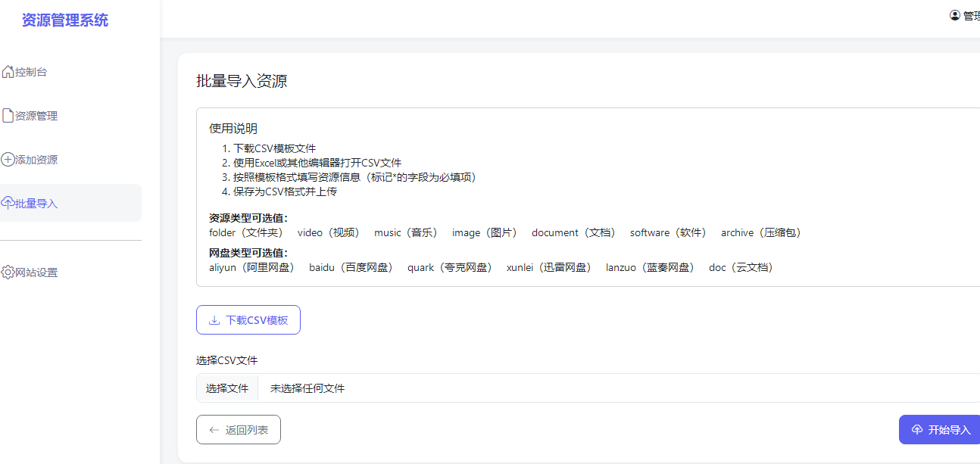The height and width of the screenshot is (464, 980).
Task: Select 添加资源 from the sidebar menu
Action: pyautogui.click(x=34, y=159)
